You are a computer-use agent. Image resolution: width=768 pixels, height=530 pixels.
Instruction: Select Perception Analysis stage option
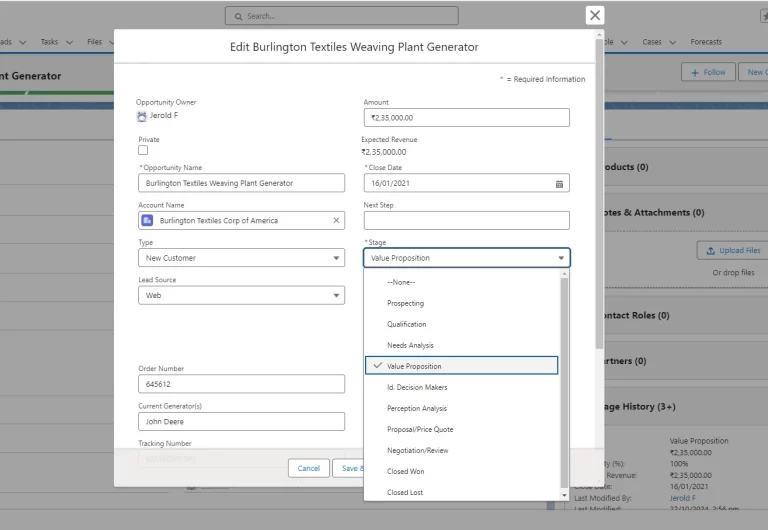point(461,409)
